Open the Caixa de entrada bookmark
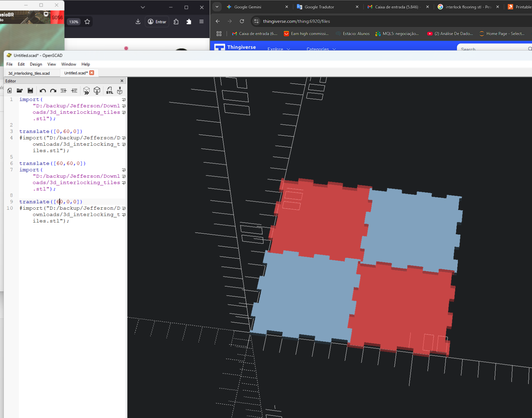Screen dimensions: 532x418 [x=255, y=34]
